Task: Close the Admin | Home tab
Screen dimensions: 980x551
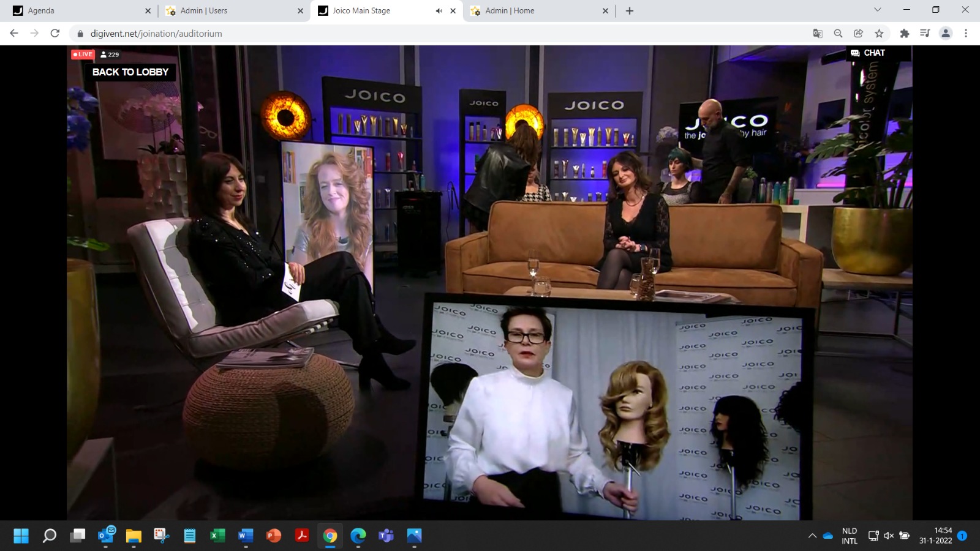Action: pyautogui.click(x=605, y=11)
